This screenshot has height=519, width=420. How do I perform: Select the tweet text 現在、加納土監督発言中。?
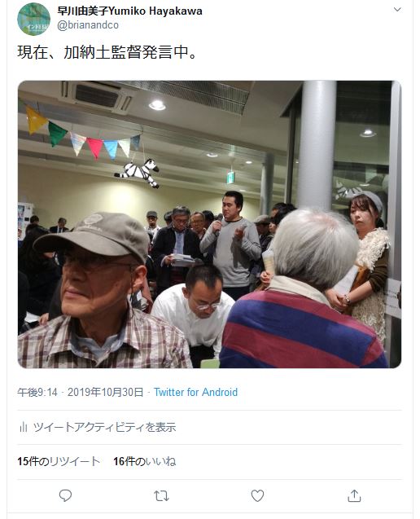click(107, 52)
